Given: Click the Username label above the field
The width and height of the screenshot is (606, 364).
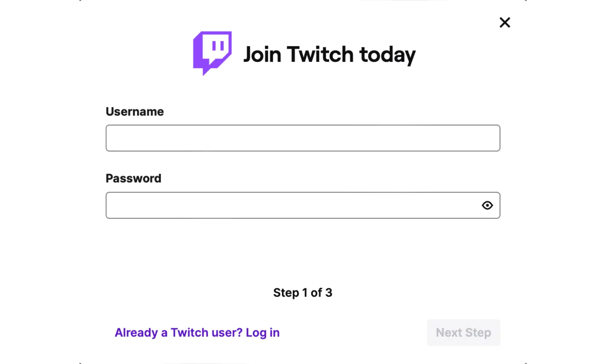Looking at the screenshot, I should (x=135, y=111).
